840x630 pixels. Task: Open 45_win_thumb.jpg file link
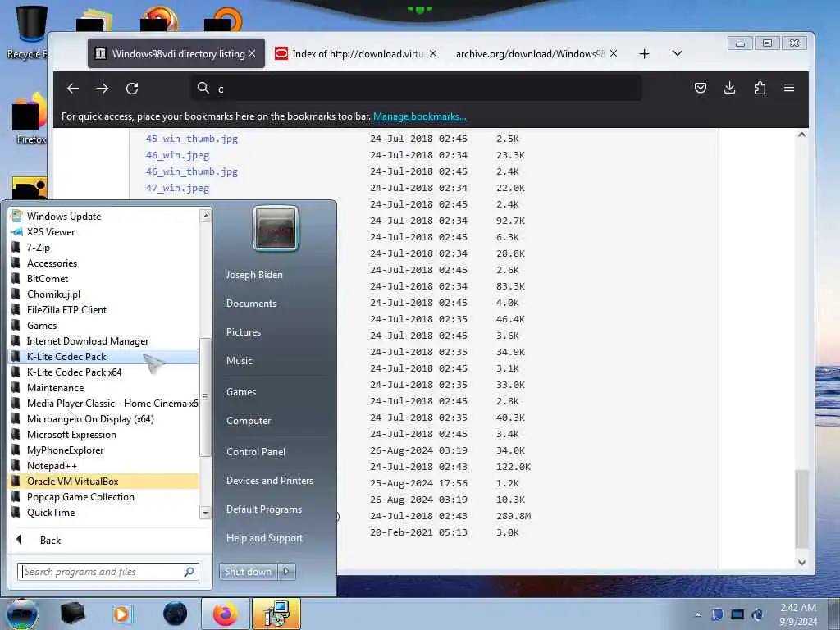[x=192, y=139]
